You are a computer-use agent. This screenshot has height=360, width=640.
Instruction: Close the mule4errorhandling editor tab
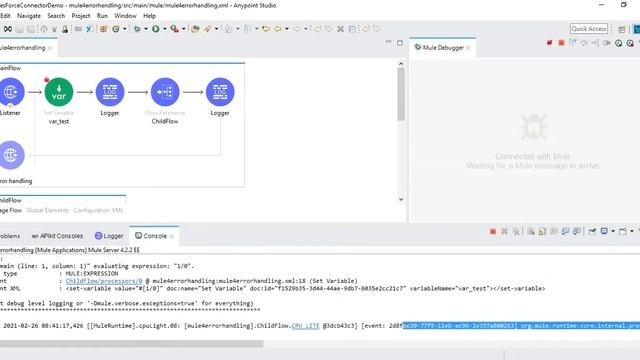(50, 48)
